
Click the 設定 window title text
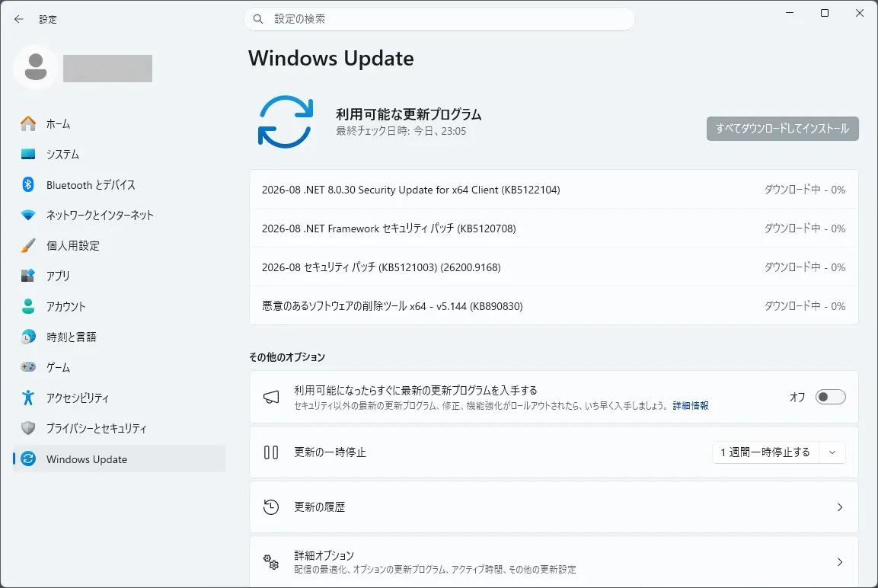tap(48, 19)
